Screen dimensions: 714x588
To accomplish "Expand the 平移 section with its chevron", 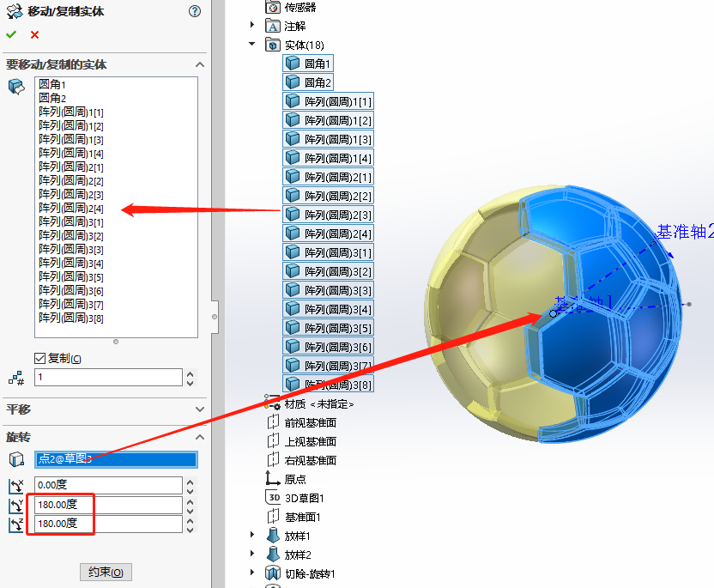I will pos(199,409).
